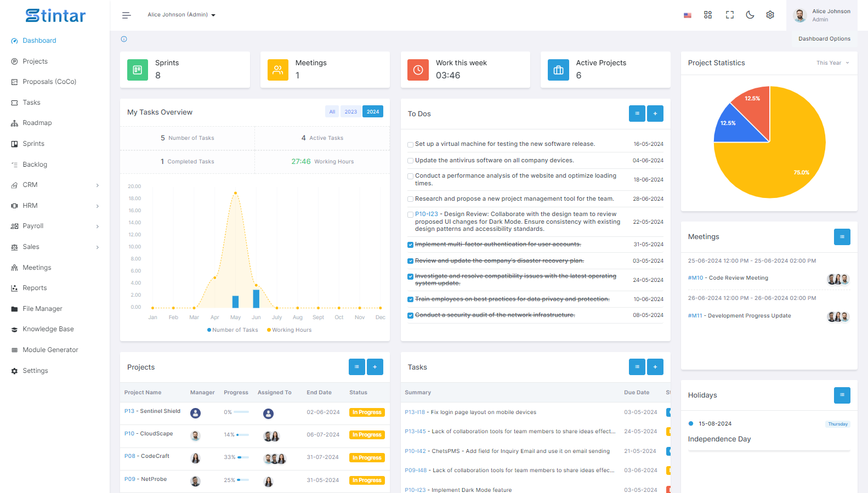Screen dimensions: 868x493
Task: Click the Work this week card
Action: (465, 70)
